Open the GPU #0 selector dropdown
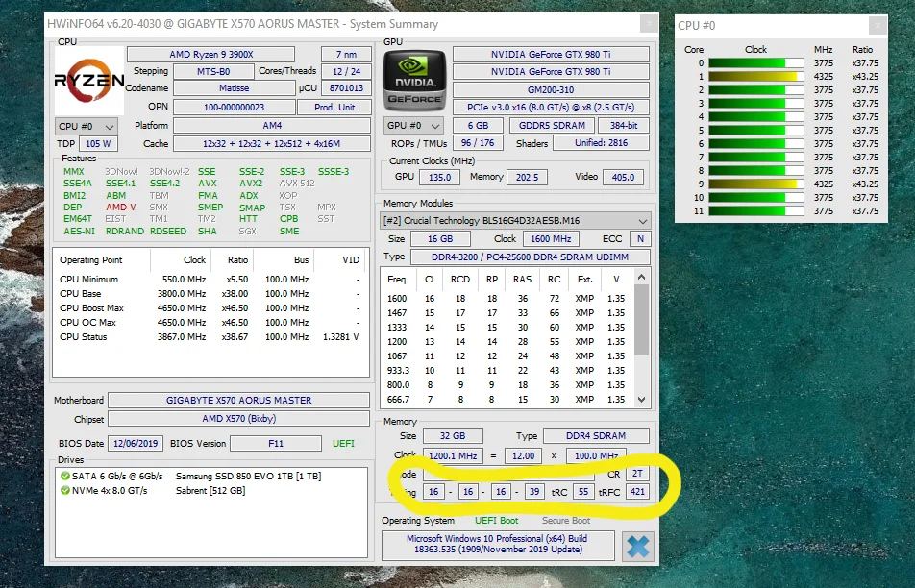915x588 pixels. (413, 126)
